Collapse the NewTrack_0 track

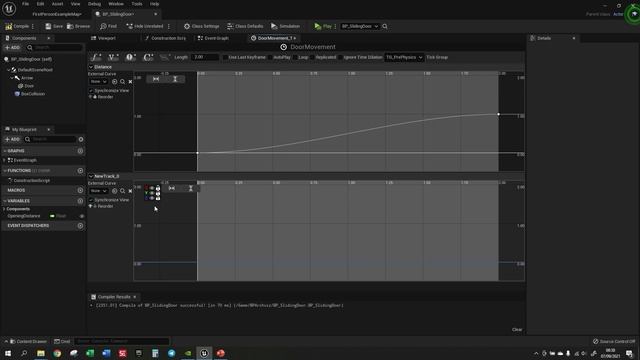pos(91,176)
